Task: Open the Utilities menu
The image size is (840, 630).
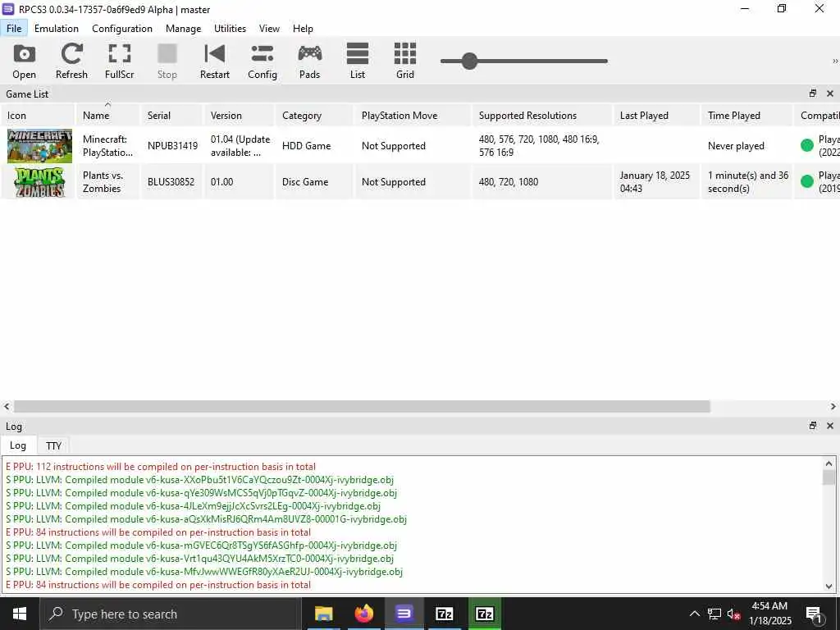Action: tap(230, 29)
